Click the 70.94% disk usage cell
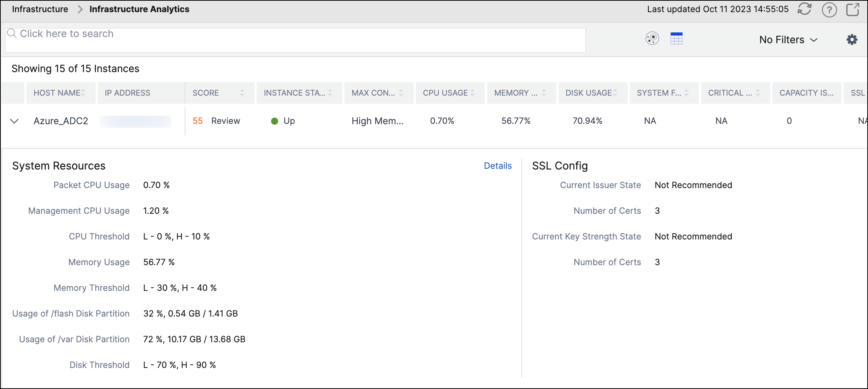The width and height of the screenshot is (868, 389). 587,121
